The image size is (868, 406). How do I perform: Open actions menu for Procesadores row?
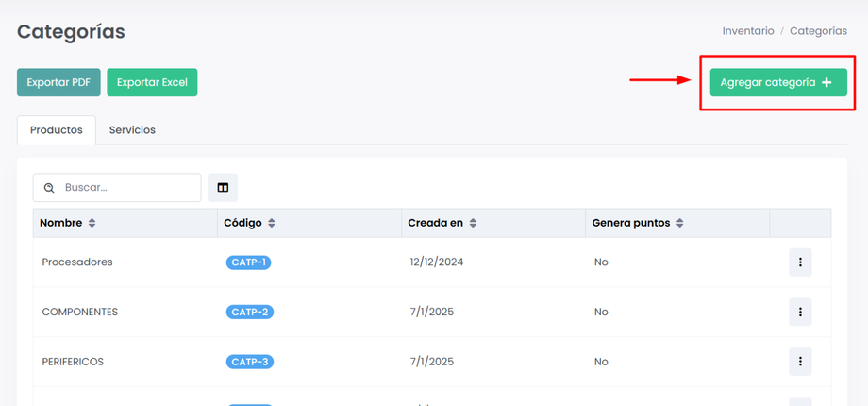800,262
